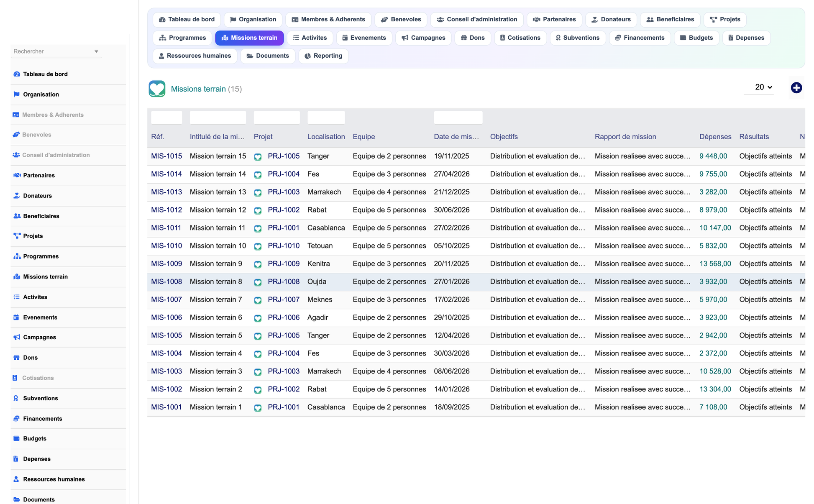814x504 pixels.
Task: Click the Projets icon in sidebar
Action: click(17, 236)
